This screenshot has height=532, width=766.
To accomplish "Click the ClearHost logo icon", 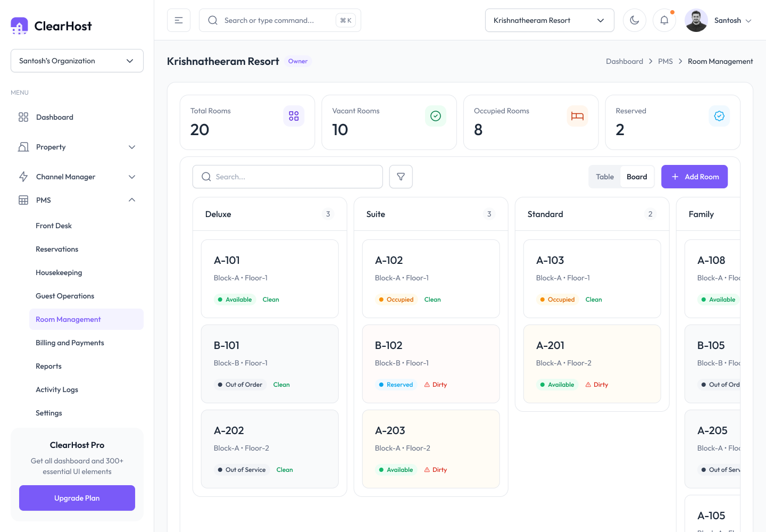I will (x=20, y=26).
